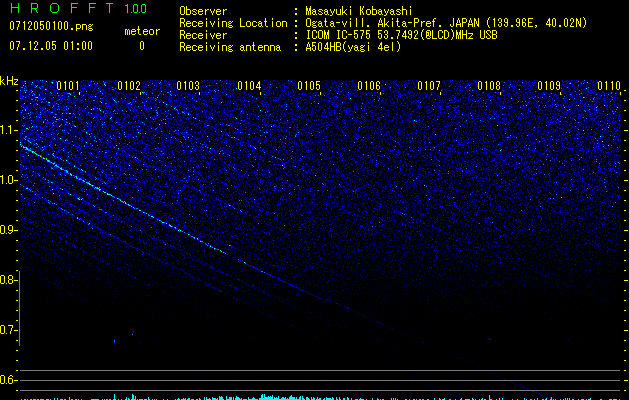
Task: Click the 0102 time marker
Action: (x=129, y=86)
